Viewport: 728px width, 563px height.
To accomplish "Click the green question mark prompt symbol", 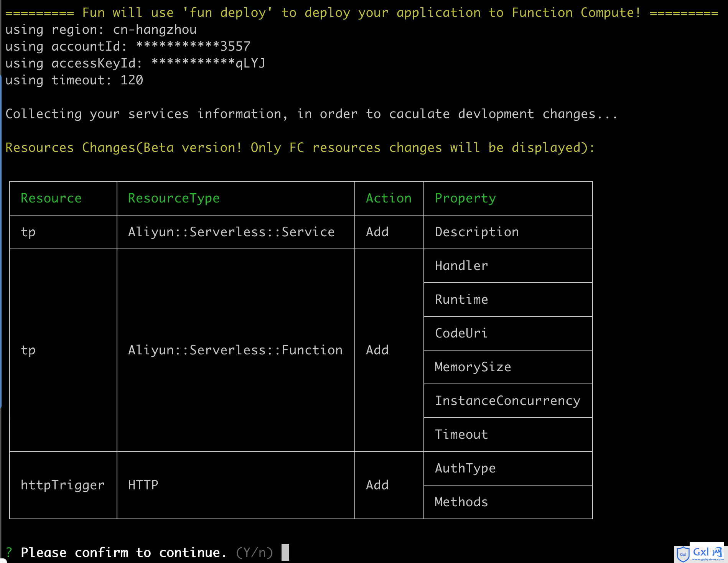I will [9, 553].
